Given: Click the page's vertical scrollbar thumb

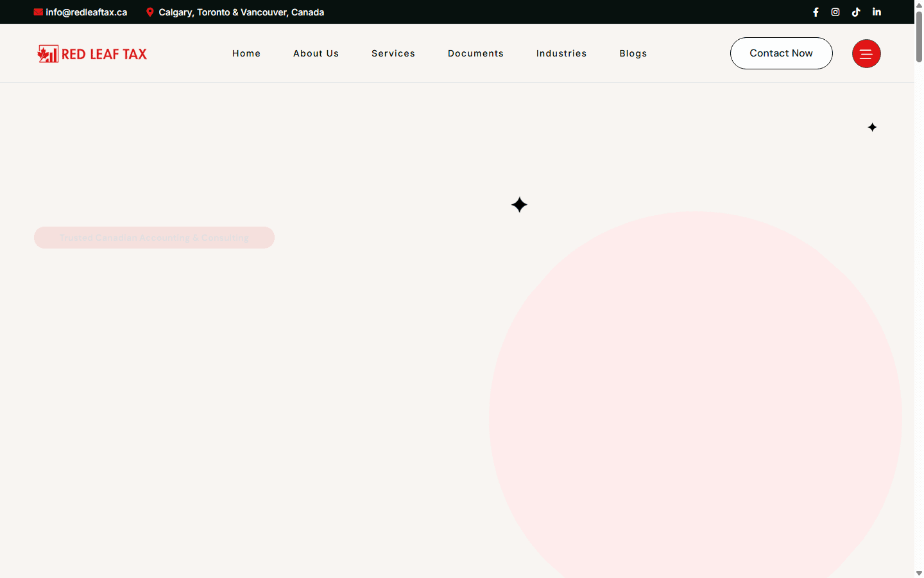Looking at the screenshot, I should pos(919,37).
